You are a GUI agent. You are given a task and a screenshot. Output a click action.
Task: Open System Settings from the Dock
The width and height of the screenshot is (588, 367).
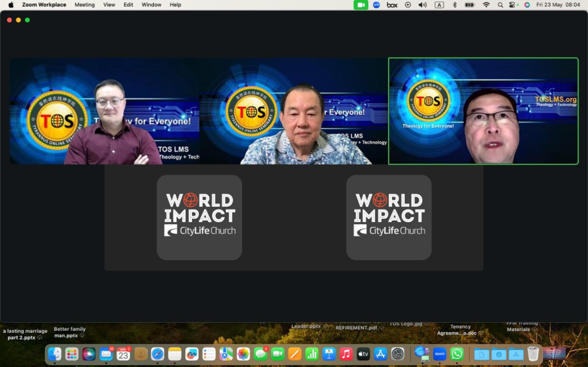(397, 354)
